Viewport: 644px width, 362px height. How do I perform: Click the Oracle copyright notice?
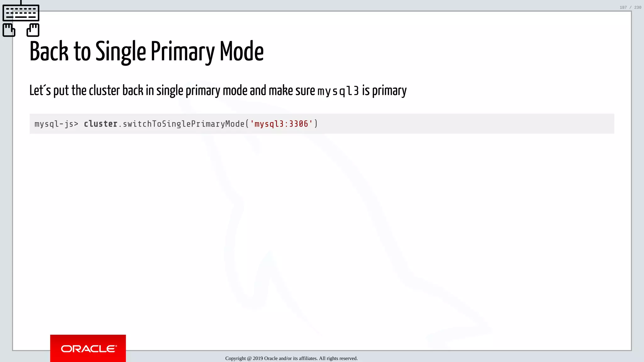pos(291,358)
